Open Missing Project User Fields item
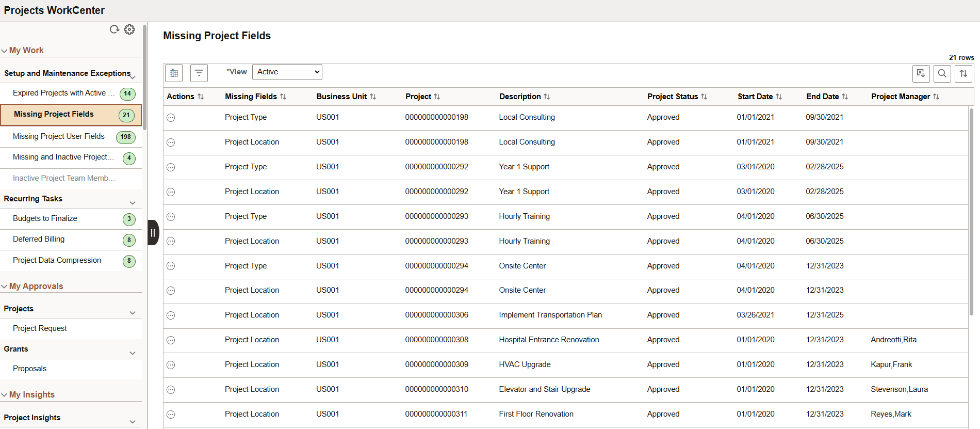Screen dimensions: 980x429 click(71, 137)
